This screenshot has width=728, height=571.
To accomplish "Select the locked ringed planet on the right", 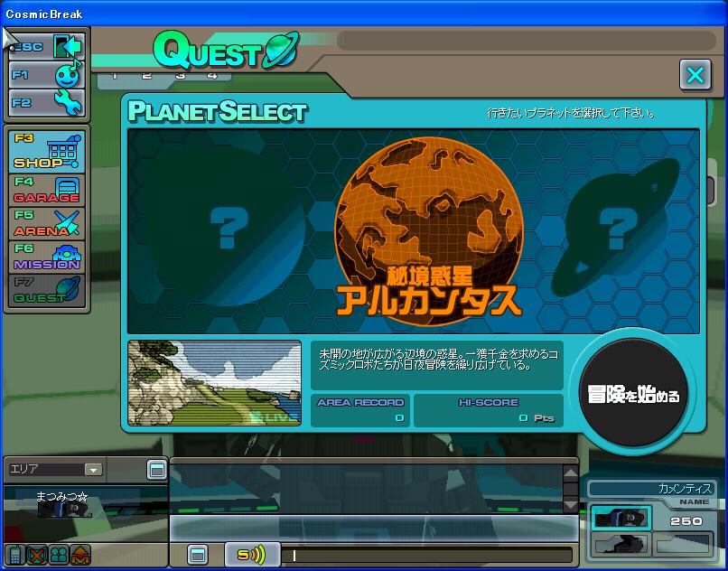I will [616, 228].
